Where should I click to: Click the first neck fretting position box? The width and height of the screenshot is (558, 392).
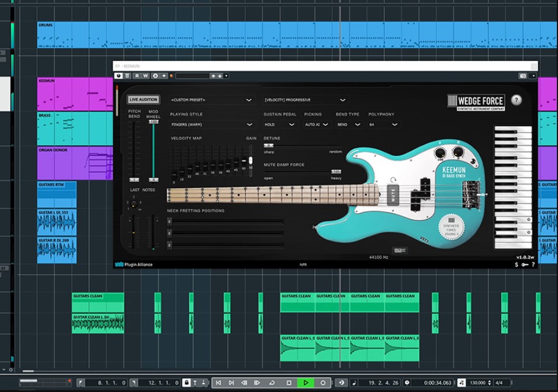(x=170, y=222)
